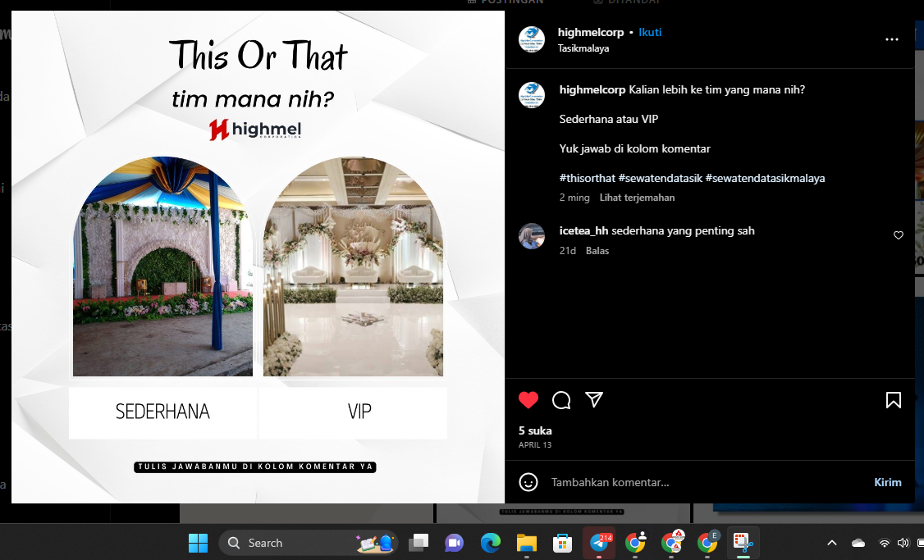Open highmelcorp header profile picture
This screenshot has width=924, height=560.
tap(532, 39)
